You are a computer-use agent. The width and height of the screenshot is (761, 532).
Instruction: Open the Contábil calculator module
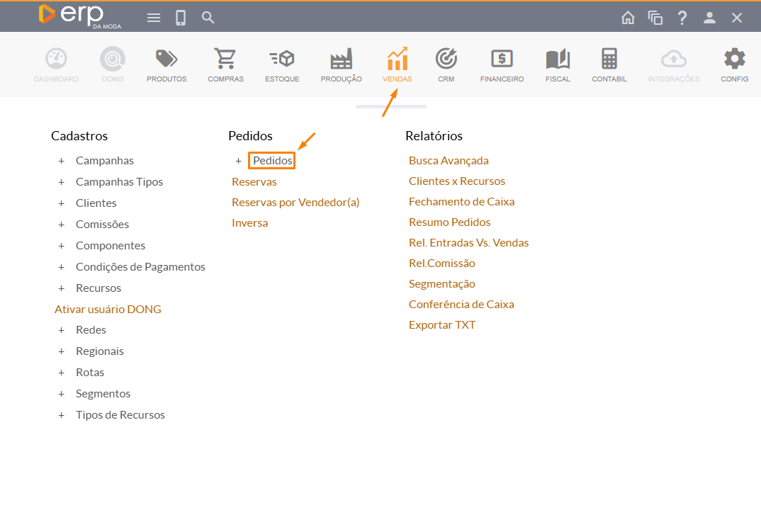coord(609,60)
